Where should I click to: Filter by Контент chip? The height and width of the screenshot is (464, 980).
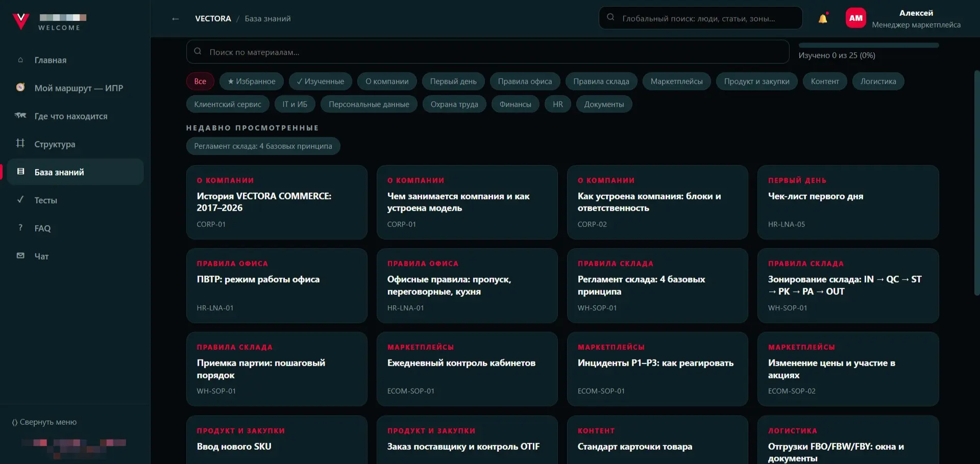click(825, 81)
